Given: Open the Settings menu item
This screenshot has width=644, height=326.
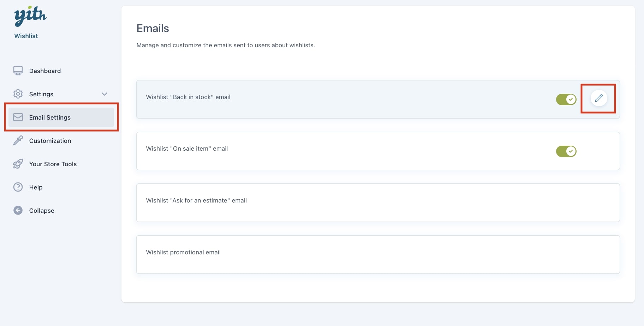Looking at the screenshot, I should tap(41, 94).
